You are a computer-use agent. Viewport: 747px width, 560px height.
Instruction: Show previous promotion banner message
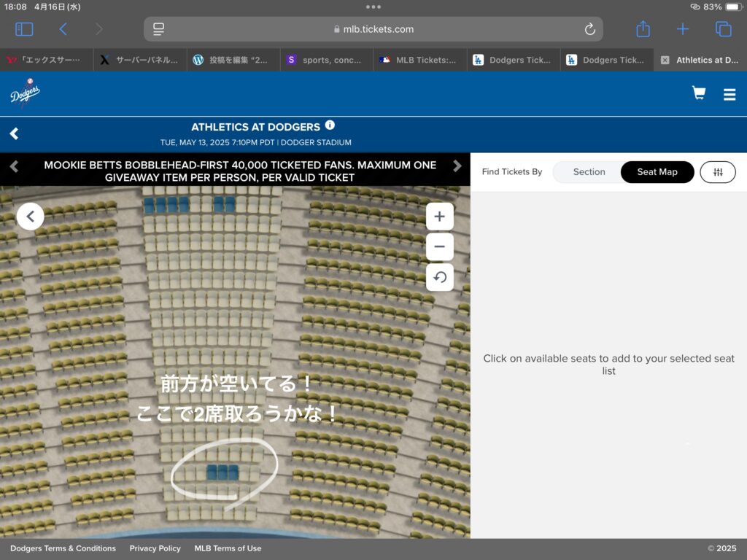14,166
